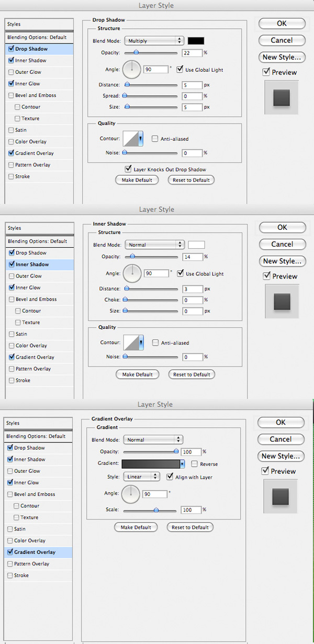Click the Spread slider in Drop Shadow settings

point(150,96)
